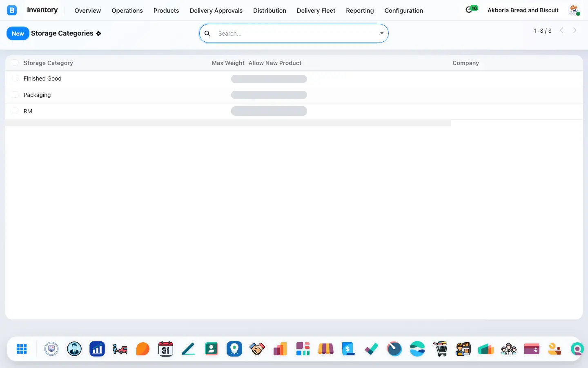Expand the search options dropdown arrow
The width and height of the screenshot is (588, 368).
pyautogui.click(x=382, y=34)
